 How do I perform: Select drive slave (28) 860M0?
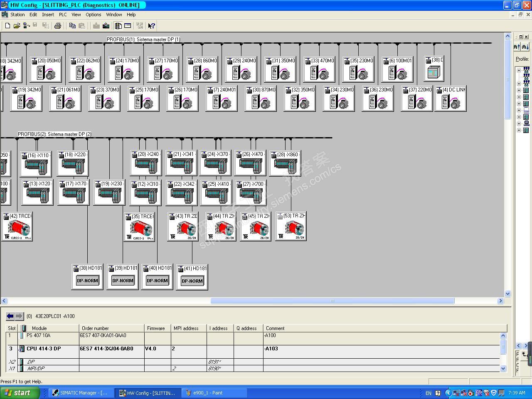coord(202,69)
